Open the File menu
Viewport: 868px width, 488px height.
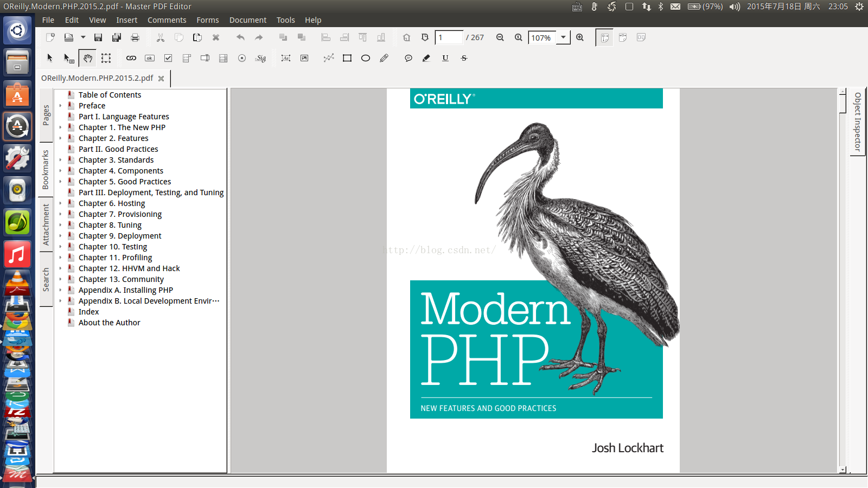pos(48,20)
